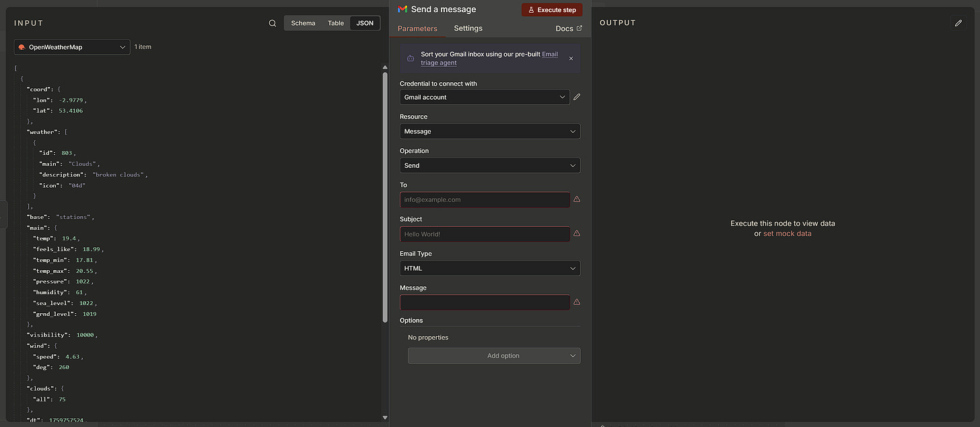This screenshot has width=980, height=427.
Task: Open the OpenWeatherMap input node dropdown
Action: [x=72, y=47]
